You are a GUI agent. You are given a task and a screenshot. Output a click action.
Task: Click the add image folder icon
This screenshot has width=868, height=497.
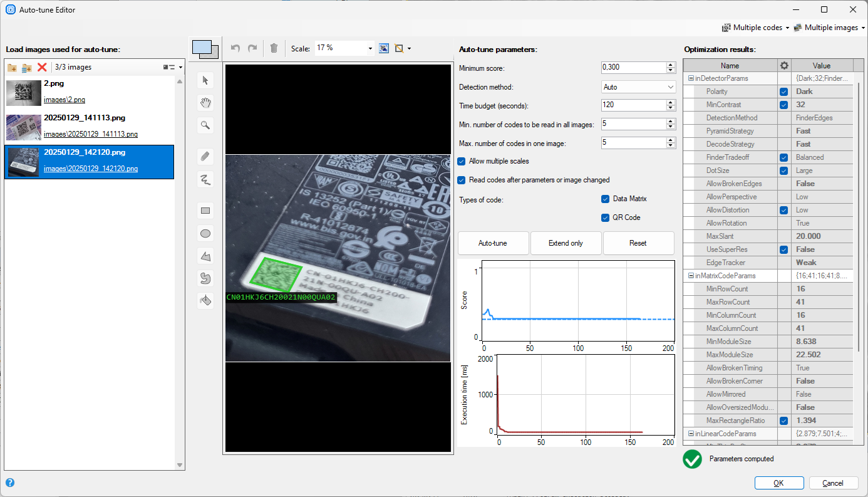(x=12, y=67)
